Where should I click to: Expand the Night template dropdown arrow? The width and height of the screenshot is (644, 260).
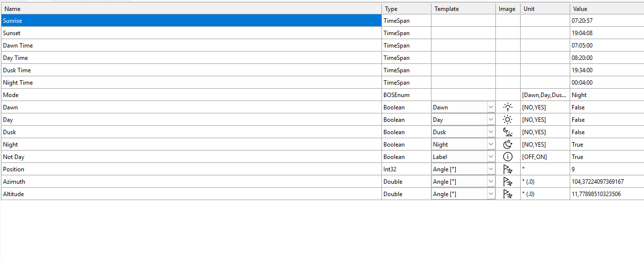pyautogui.click(x=490, y=144)
